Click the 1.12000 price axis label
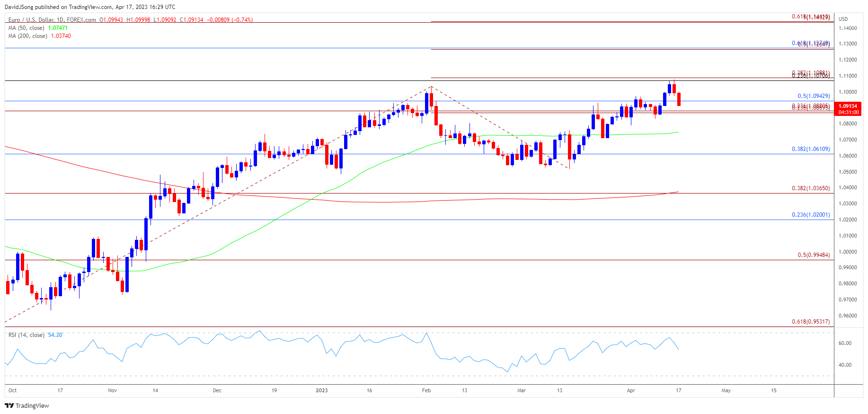The image size is (868, 414). tap(848, 60)
